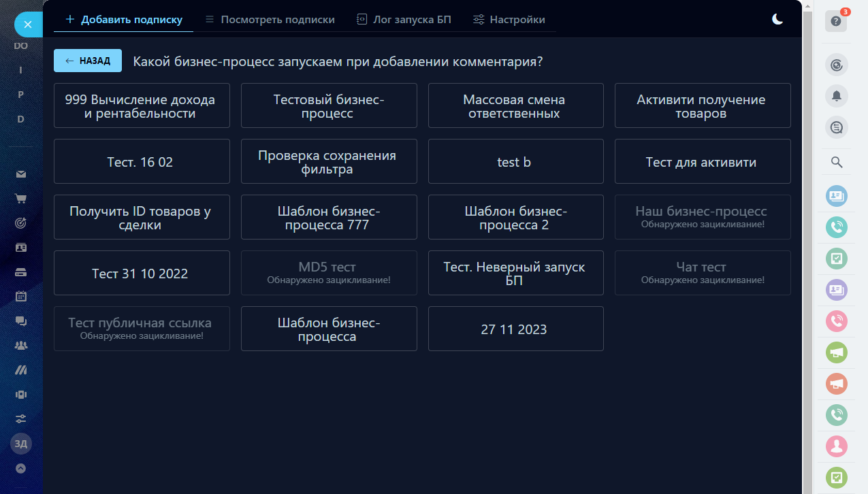This screenshot has width=868, height=494.
Task: Choose Шаблон бизнес-процесса 777
Action: tap(329, 217)
